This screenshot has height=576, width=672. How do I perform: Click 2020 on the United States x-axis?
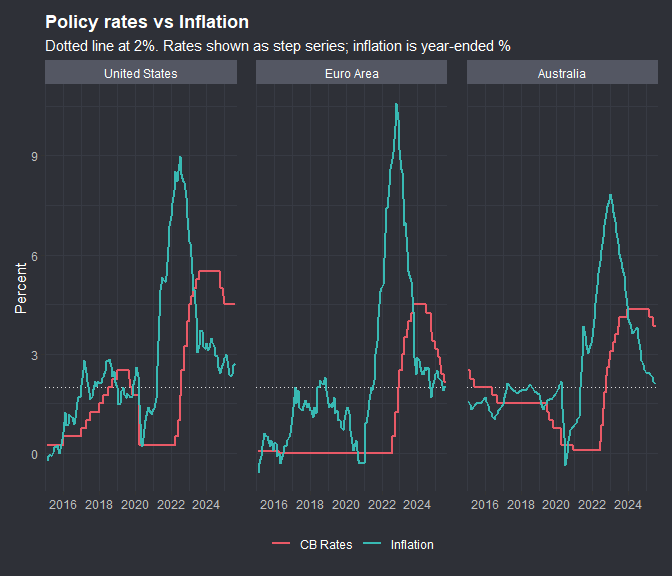[x=135, y=505]
